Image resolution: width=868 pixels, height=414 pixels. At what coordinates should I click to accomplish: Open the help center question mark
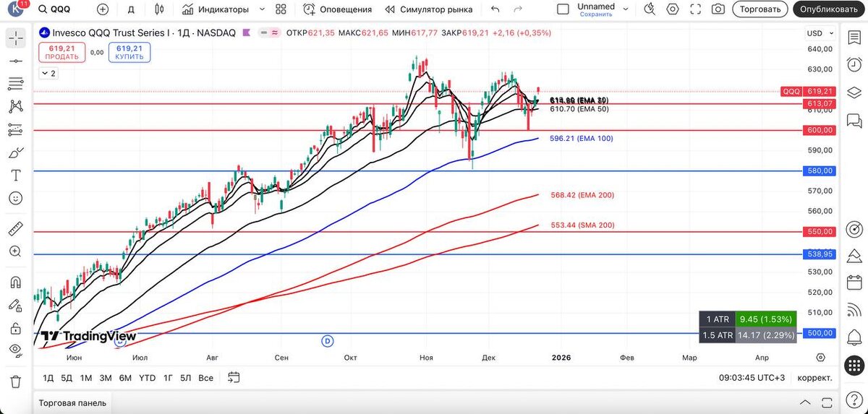(x=855, y=399)
